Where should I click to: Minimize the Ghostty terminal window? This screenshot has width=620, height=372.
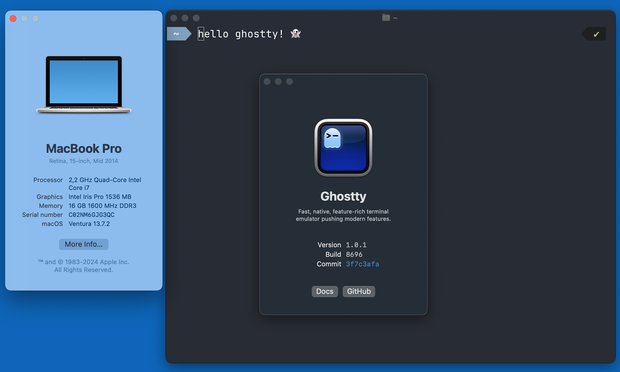point(185,18)
